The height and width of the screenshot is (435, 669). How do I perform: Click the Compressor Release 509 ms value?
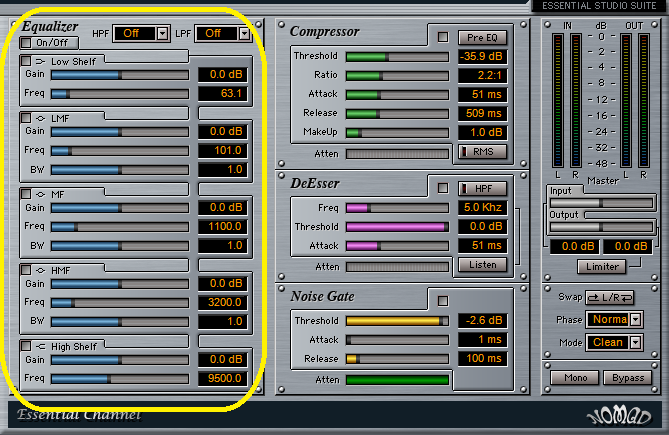483,113
